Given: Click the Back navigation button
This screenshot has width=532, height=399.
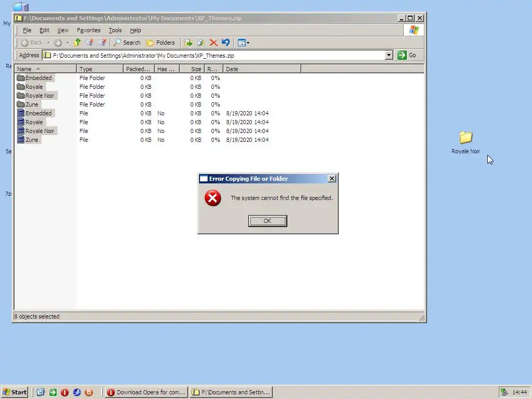Looking at the screenshot, I should coord(32,43).
